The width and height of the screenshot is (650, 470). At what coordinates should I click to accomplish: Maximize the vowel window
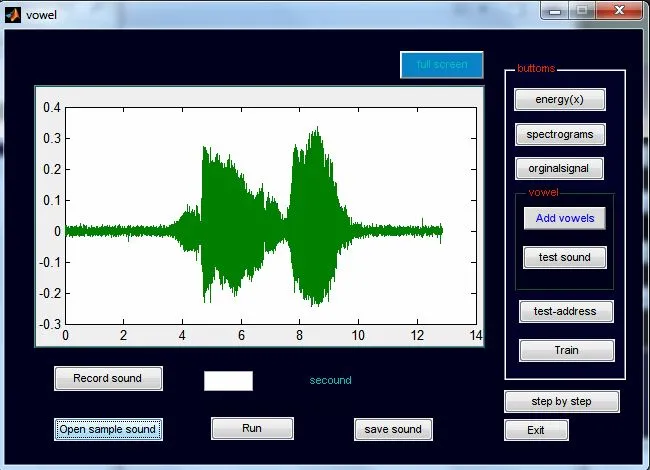pos(583,9)
